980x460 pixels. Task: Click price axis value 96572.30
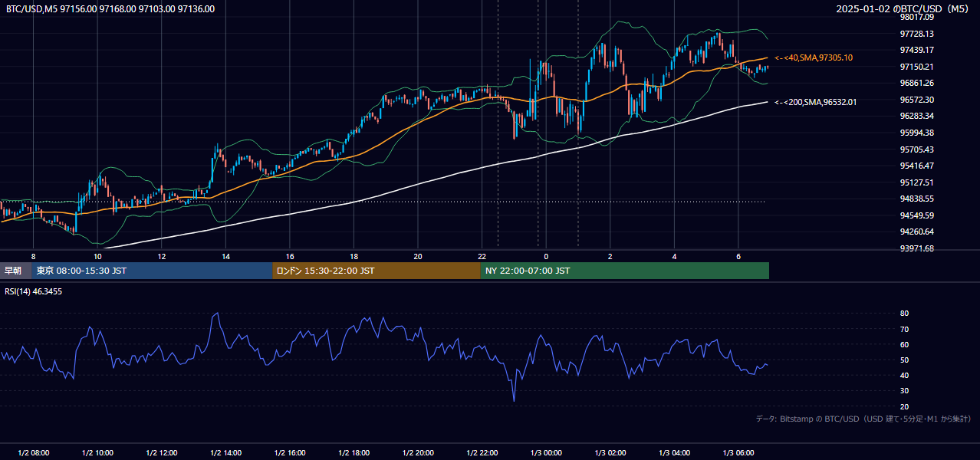click(917, 100)
